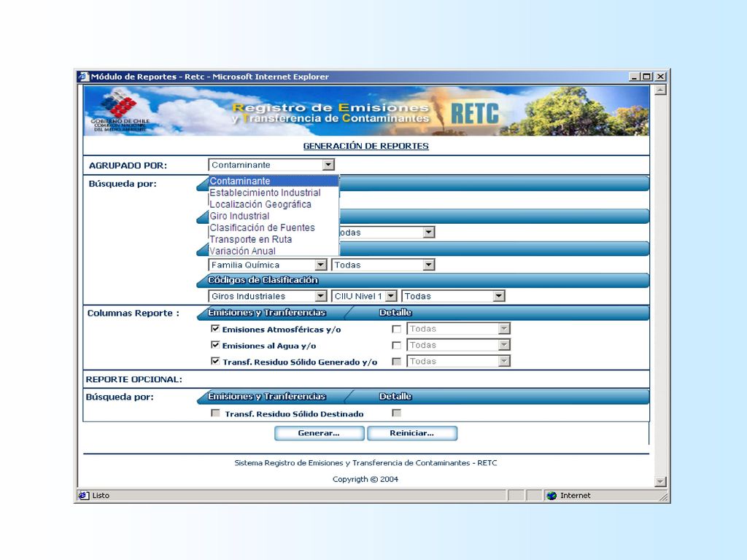Viewport: 747px width, 560px height.
Task: Open the Todas dropdown next to Familia Química
Action: 383,265
